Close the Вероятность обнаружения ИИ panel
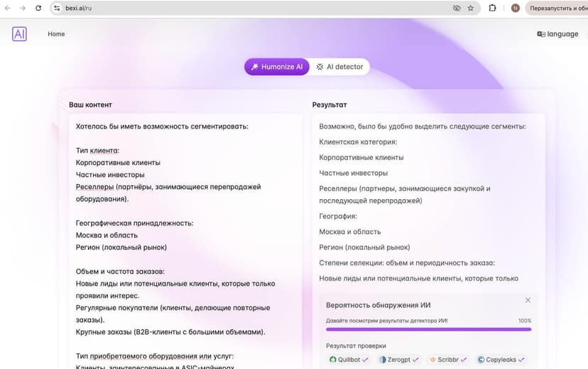The height and width of the screenshot is (369, 588). [x=528, y=300]
